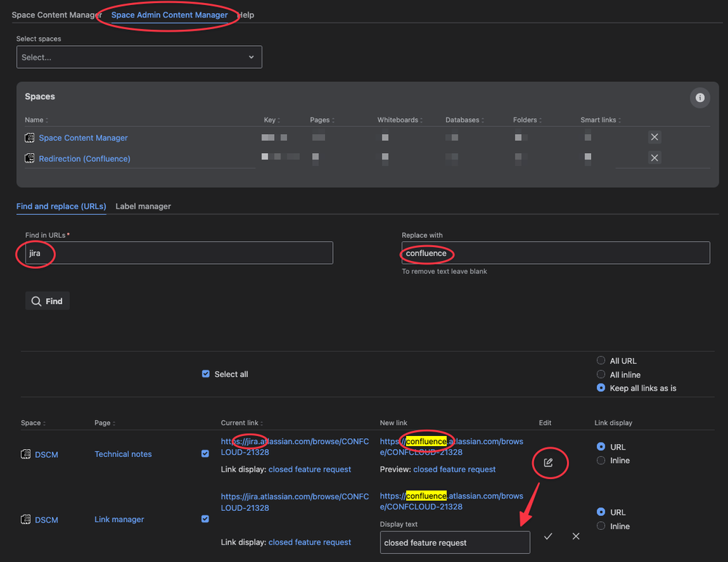Image resolution: width=728 pixels, height=562 pixels.
Task: Sort spaces by Smart links column
Action: click(x=600, y=120)
